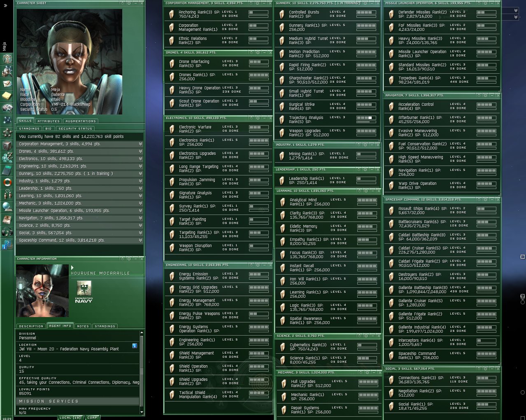Click Houruene Mocaraille's agent portrait
The image size is (526, 420).
tap(42, 291)
